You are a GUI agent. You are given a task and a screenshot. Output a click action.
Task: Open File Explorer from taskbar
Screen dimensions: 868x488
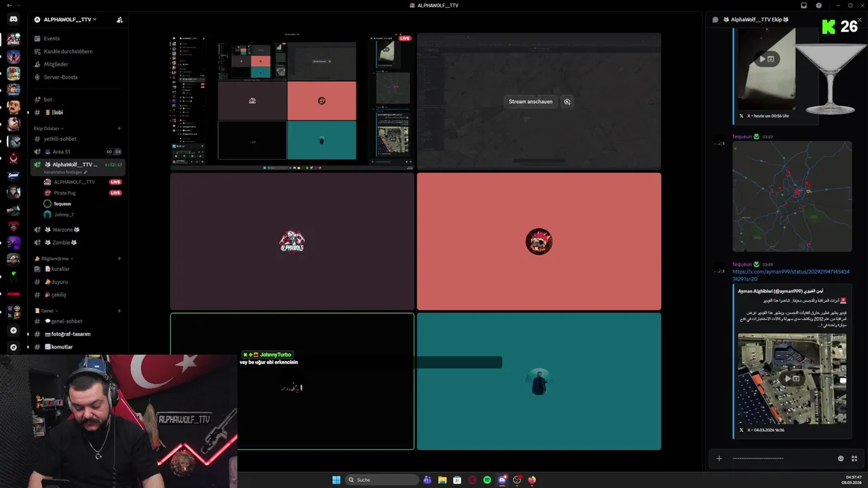(442, 480)
